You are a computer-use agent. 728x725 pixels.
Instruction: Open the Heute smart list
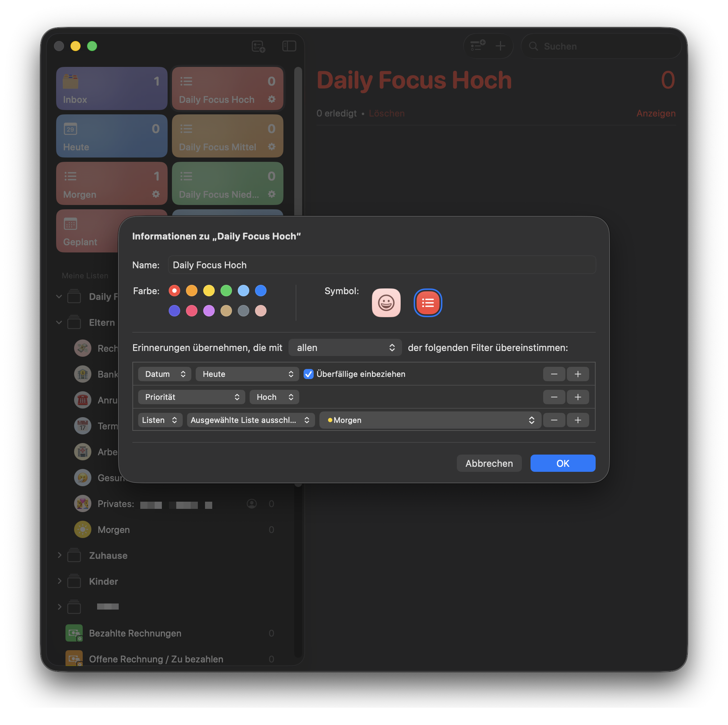tap(112, 136)
